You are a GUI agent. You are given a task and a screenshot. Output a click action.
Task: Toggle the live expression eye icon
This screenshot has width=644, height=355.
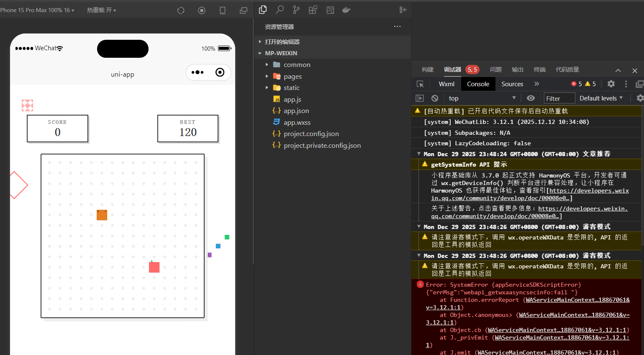click(x=531, y=98)
